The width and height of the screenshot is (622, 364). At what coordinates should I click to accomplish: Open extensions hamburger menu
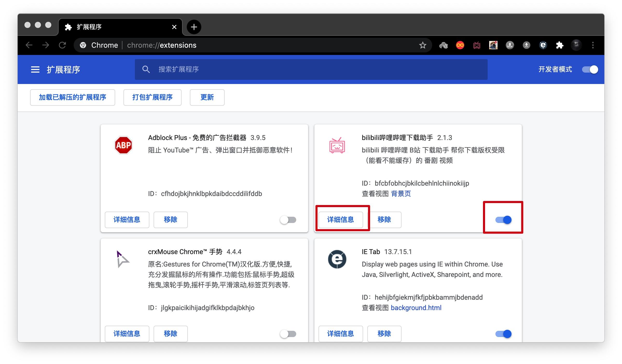click(34, 69)
